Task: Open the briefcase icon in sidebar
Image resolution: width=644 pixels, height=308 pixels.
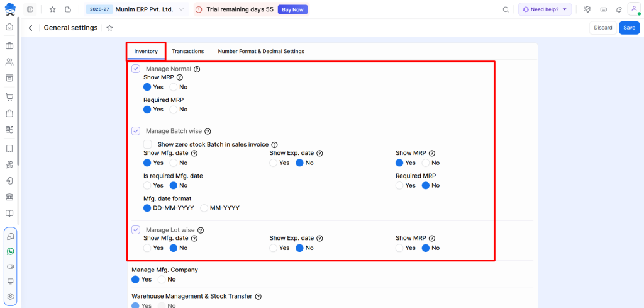Action: click(9, 45)
